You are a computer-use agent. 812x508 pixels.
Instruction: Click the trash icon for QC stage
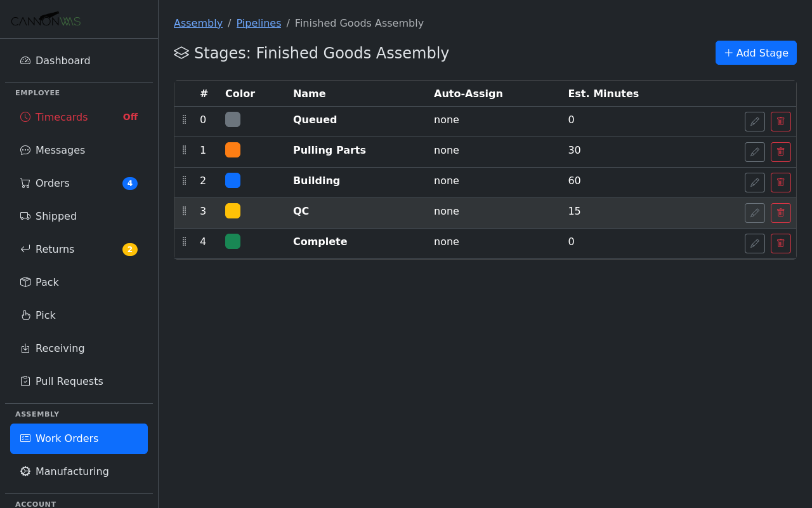click(x=780, y=213)
